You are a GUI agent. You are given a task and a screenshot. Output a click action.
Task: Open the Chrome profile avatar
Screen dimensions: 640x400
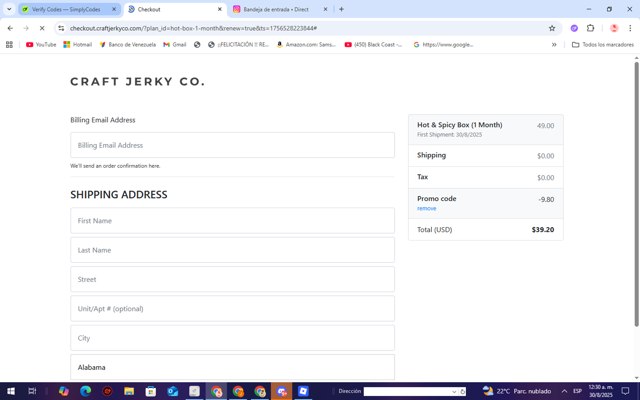click(x=613, y=28)
